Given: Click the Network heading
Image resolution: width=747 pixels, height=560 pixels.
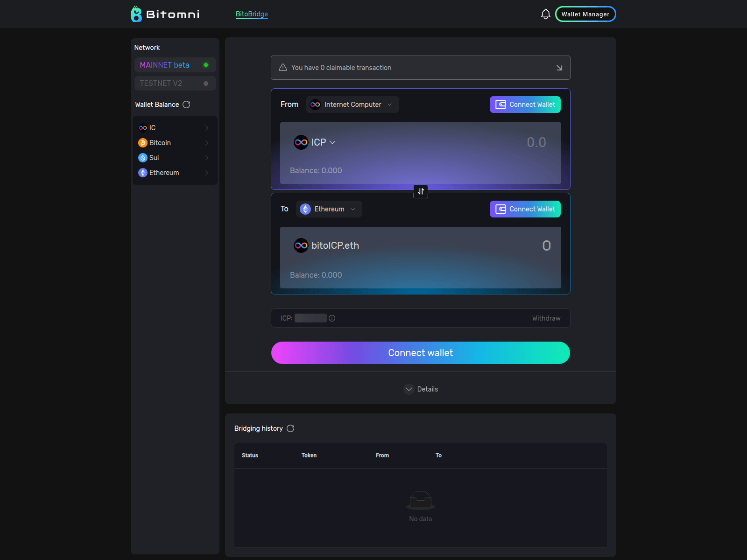Looking at the screenshot, I should coord(147,48).
